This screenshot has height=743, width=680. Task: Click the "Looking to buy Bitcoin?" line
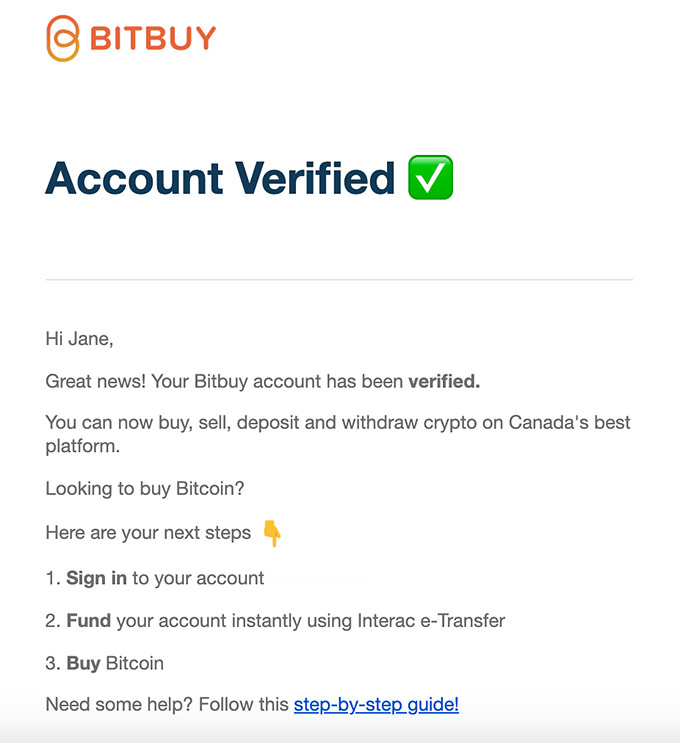(x=145, y=489)
